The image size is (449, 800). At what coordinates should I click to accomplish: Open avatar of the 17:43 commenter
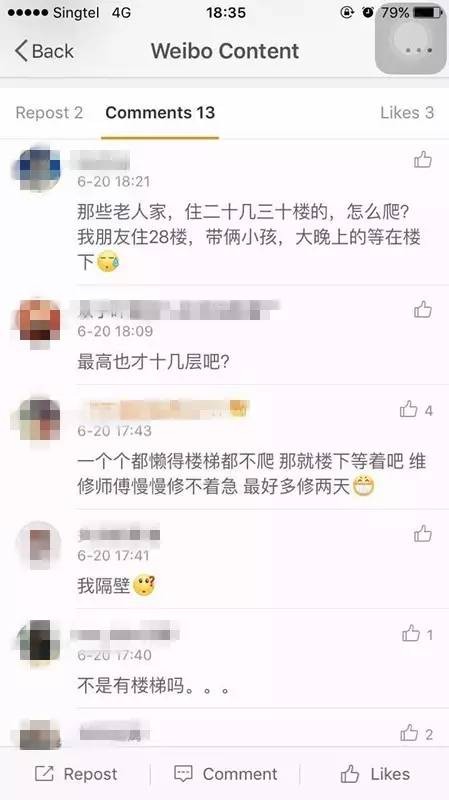38,419
